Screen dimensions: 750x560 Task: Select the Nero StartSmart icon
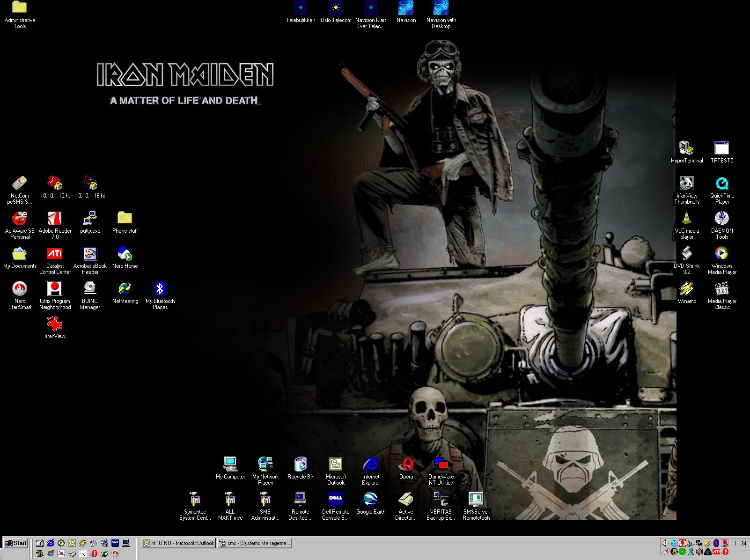pos(20,289)
